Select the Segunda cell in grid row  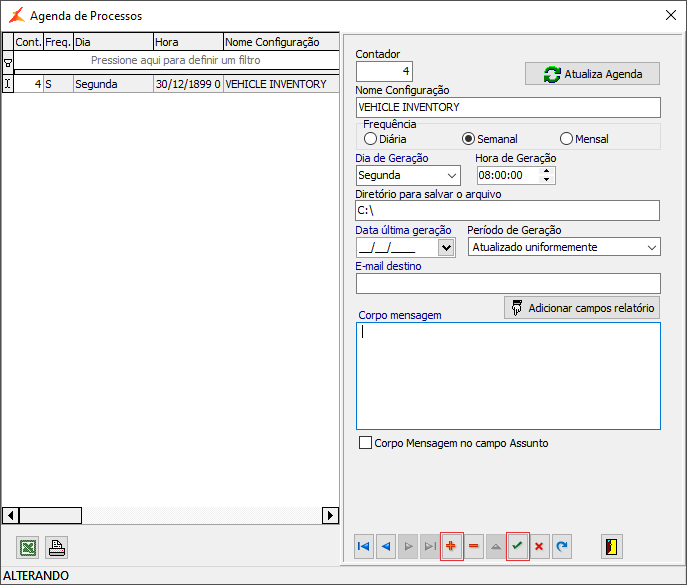[x=113, y=84]
